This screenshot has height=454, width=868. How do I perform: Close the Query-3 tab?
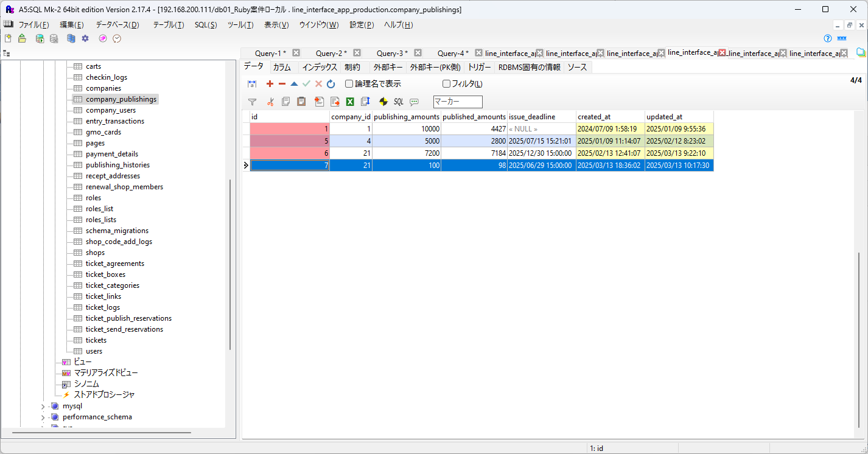coord(418,53)
